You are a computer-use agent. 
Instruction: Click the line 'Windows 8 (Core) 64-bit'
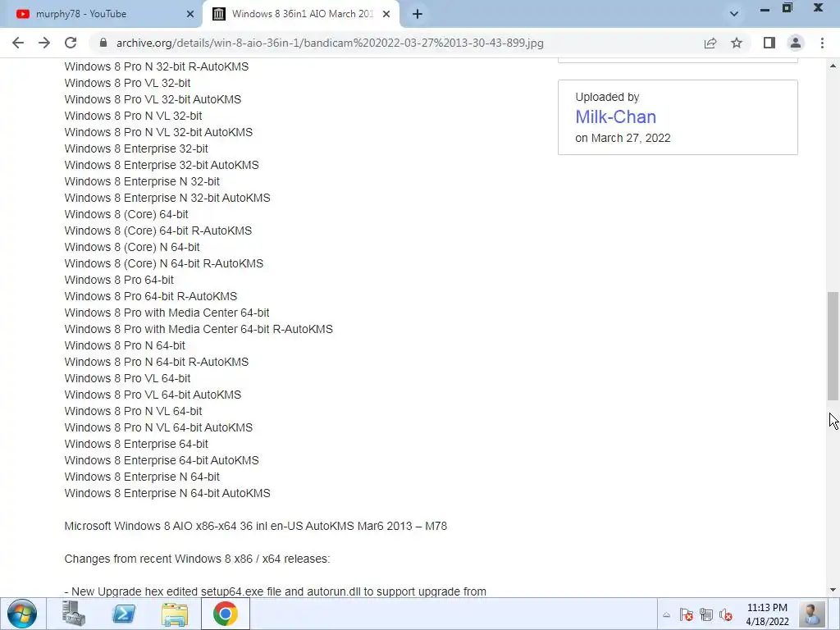click(x=126, y=214)
